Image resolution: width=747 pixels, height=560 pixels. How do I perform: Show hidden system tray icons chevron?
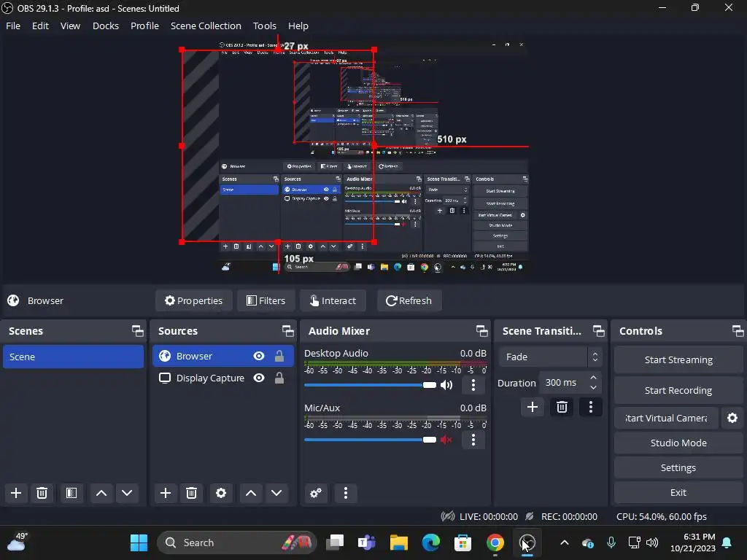tap(565, 542)
